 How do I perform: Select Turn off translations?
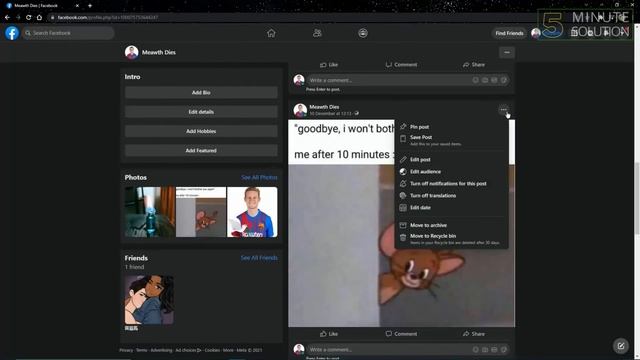coord(451,196)
